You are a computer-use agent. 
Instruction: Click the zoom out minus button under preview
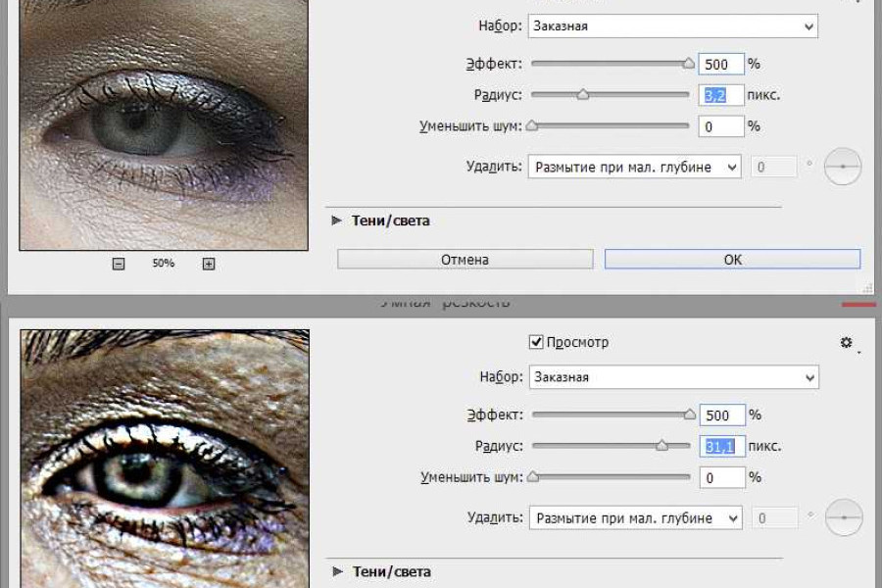119,264
